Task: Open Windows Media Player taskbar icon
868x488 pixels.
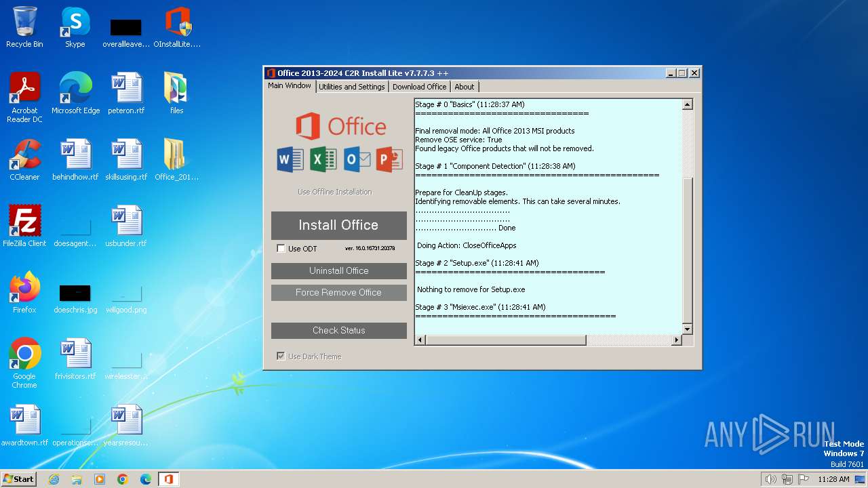Action: point(100,479)
